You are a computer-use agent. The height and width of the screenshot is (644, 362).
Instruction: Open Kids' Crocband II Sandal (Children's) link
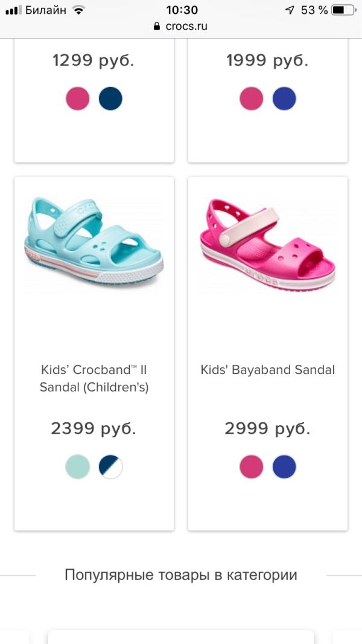94,378
